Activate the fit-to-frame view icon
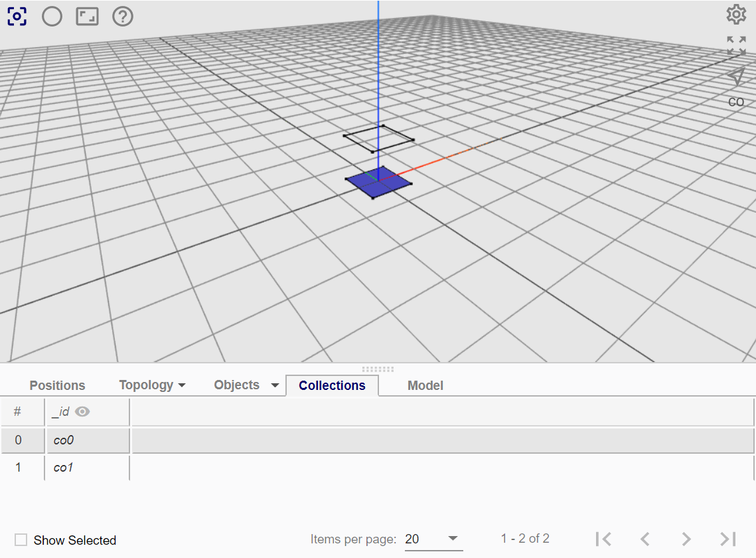Image resolution: width=756 pixels, height=558 pixels. tap(87, 16)
